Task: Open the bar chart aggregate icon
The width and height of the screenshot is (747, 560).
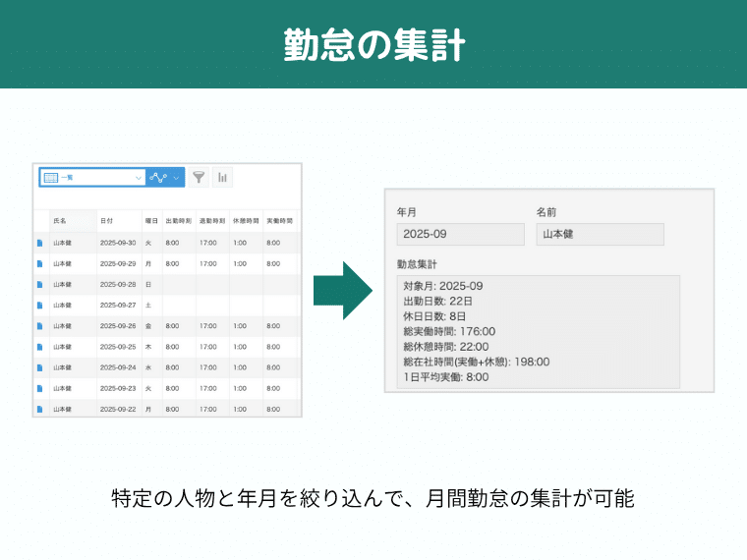Action: [222, 178]
